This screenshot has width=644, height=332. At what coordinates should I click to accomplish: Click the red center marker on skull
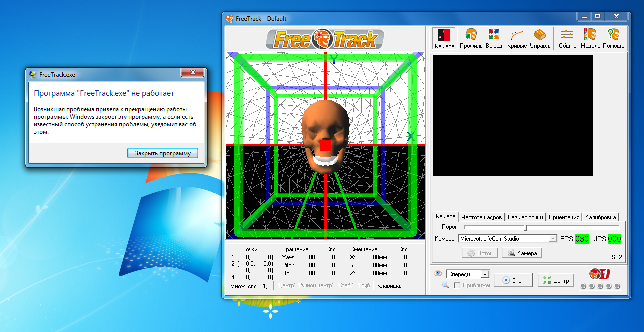point(326,145)
